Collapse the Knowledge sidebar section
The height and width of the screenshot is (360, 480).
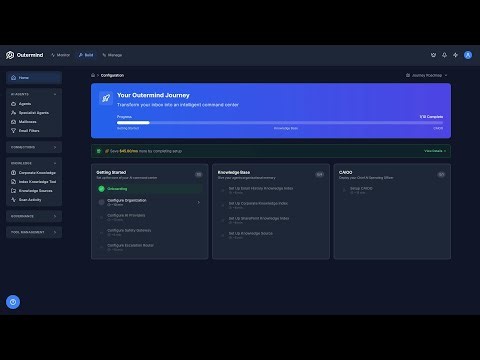pos(55,163)
